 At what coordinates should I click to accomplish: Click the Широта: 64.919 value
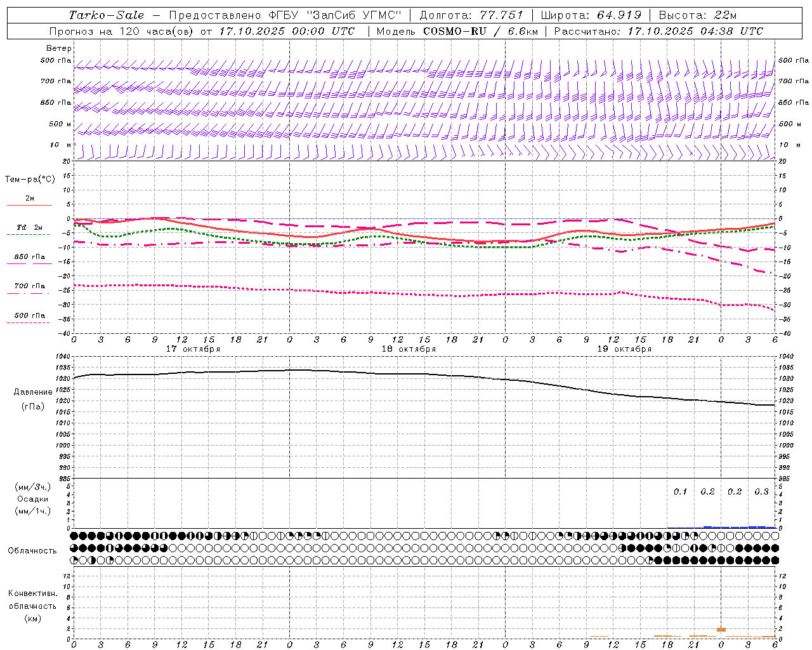593,15
